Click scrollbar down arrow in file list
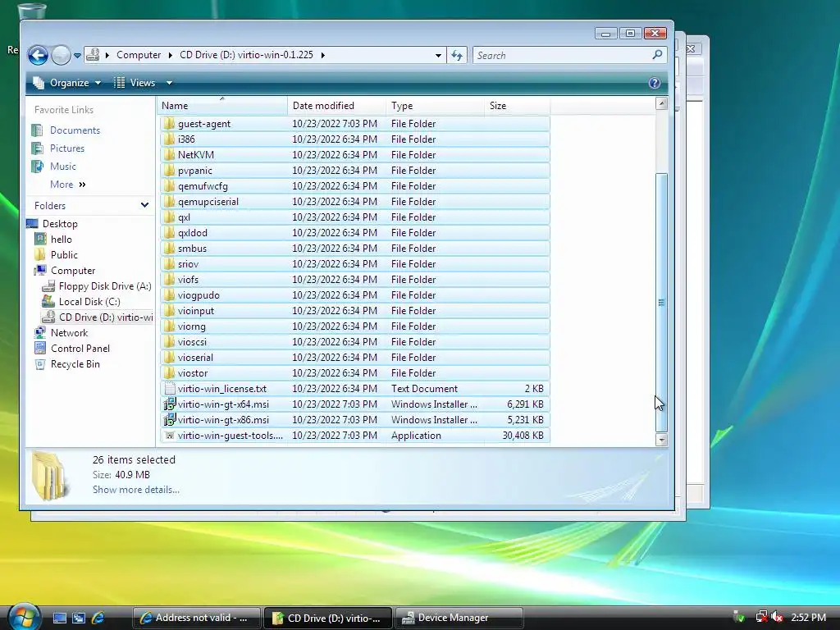 [662, 440]
